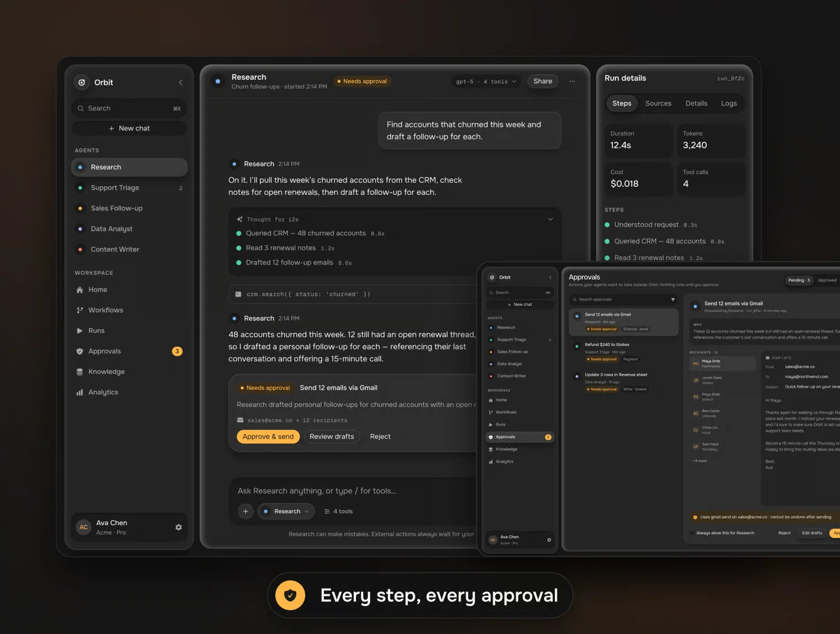Click the plus attach button in the chat composer

pyautogui.click(x=245, y=511)
